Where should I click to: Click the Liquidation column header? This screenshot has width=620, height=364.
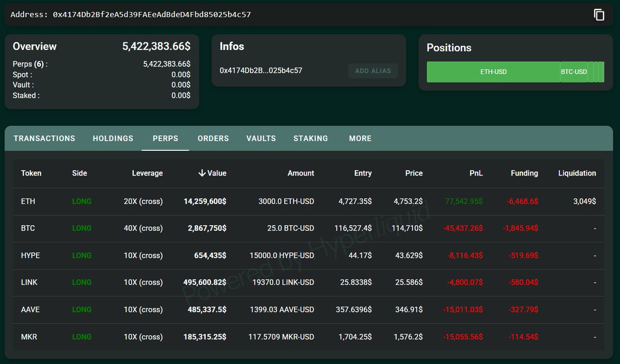pos(577,173)
